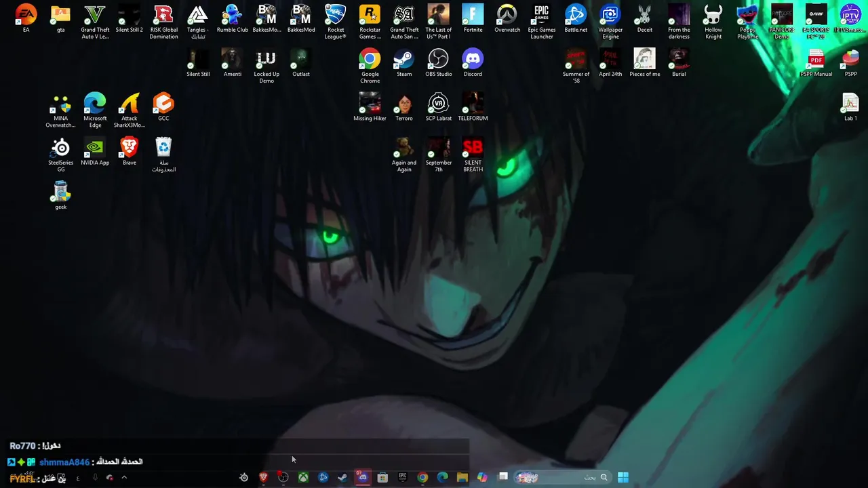Open Brave browser on the taskbar
Image resolution: width=868 pixels, height=488 pixels.
pyautogui.click(x=264, y=478)
